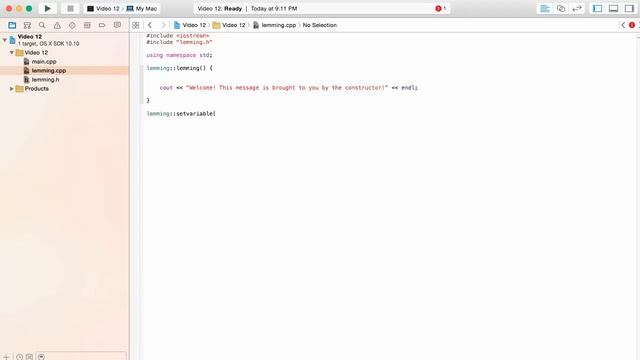
Task: Expand the Products folder
Action: pos(12,89)
